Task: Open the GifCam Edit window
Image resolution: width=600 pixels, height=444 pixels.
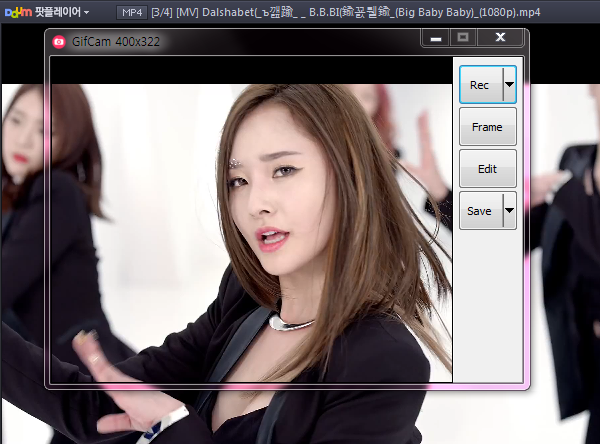Action: [x=487, y=169]
